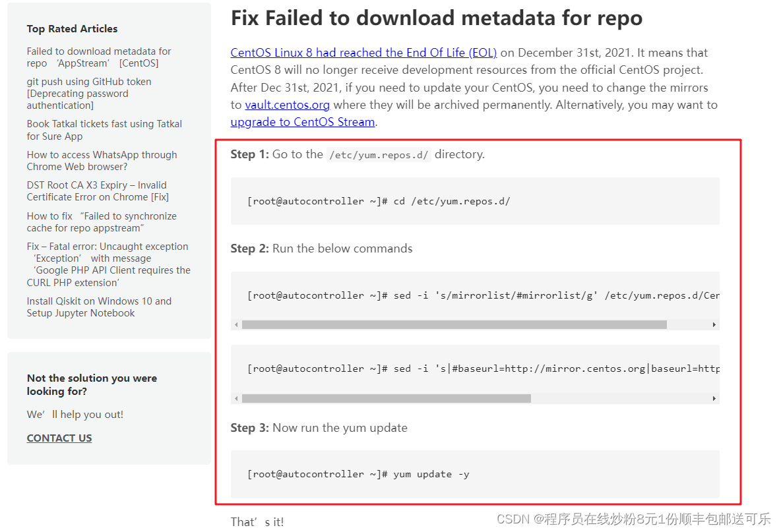Click left scroll arrow under first sed command

235,324
